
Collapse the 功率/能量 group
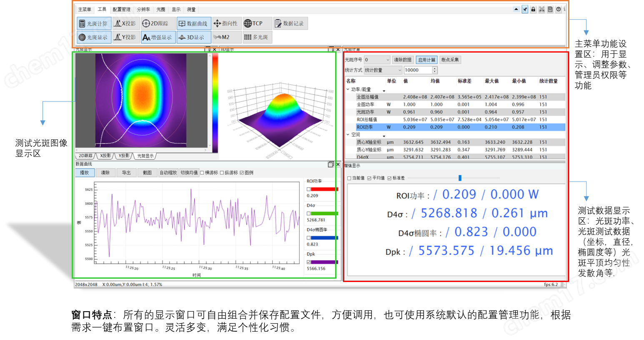[348, 89]
